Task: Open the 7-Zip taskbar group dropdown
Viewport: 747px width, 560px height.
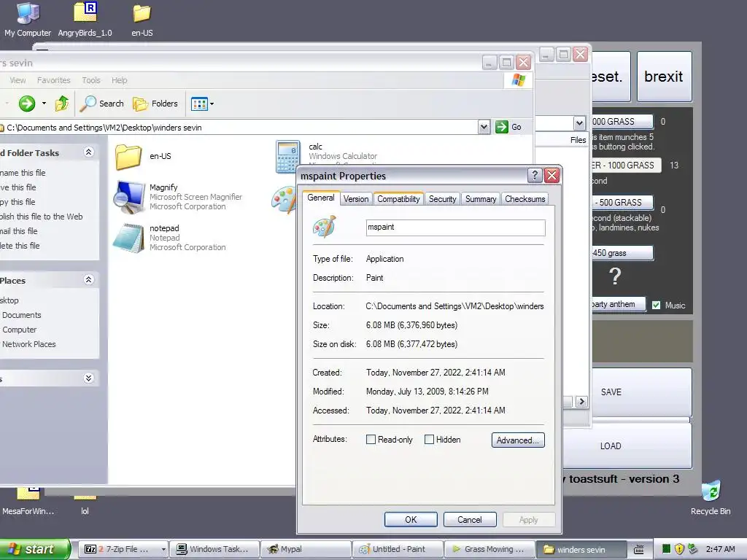Action: 163,549
